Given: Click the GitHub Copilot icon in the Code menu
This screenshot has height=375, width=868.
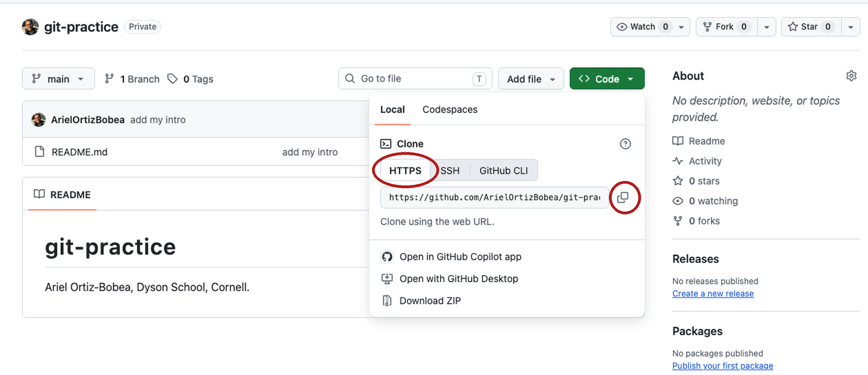Looking at the screenshot, I should [x=387, y=257].
